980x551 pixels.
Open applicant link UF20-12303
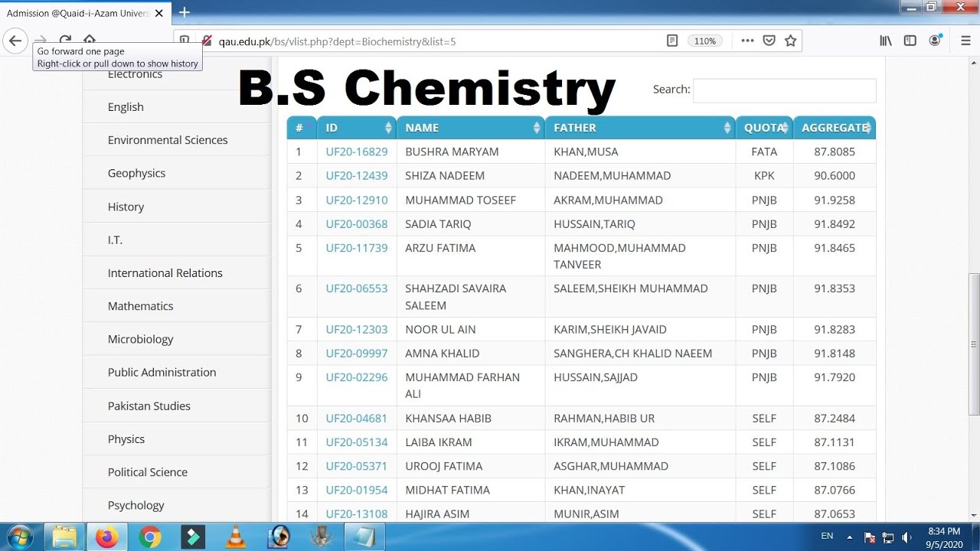pos(357,329)
